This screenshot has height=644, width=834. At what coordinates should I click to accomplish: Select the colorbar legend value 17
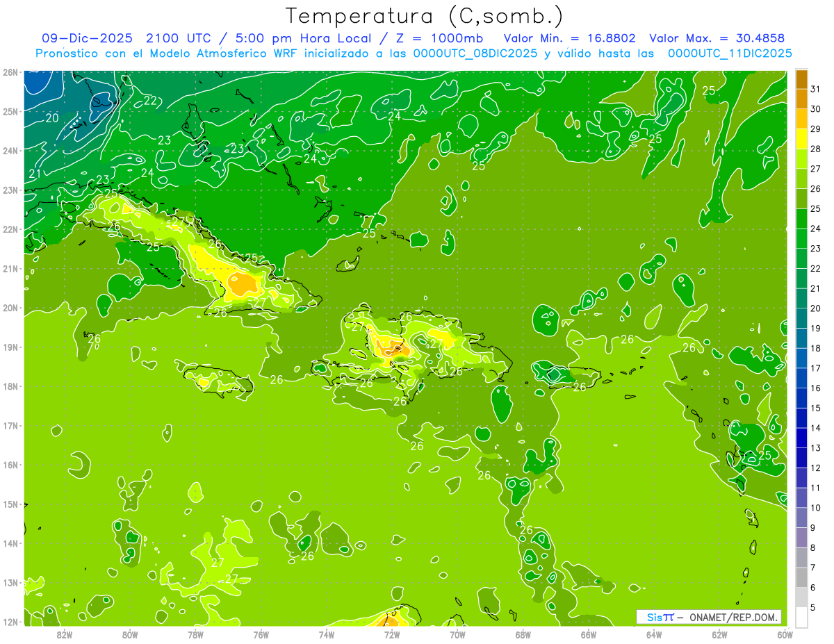(815, 368)
